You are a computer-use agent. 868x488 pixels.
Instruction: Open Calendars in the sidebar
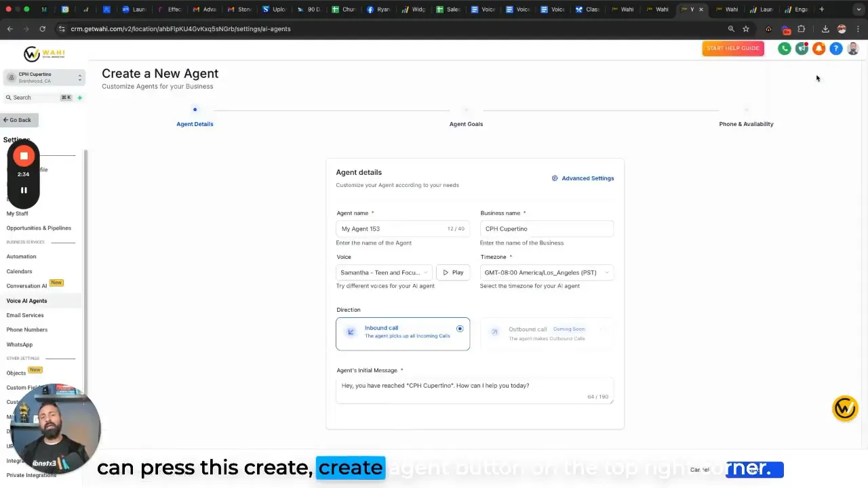[19, 271]
